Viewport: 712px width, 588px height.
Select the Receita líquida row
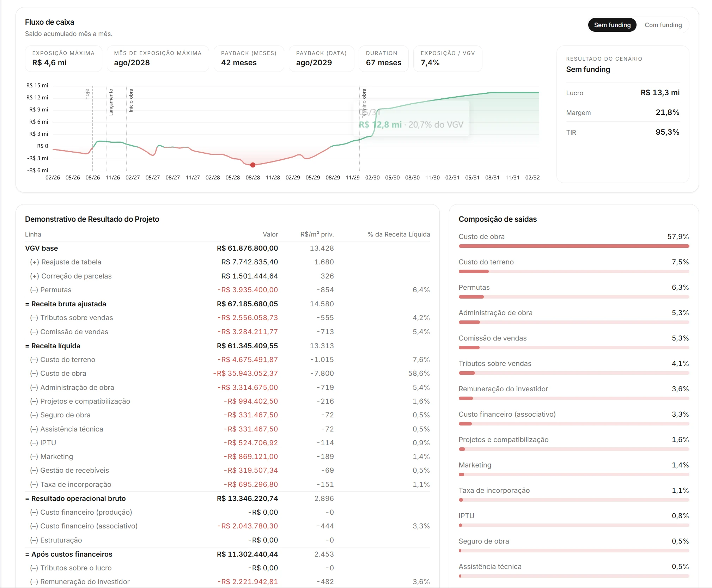[227, 346]
